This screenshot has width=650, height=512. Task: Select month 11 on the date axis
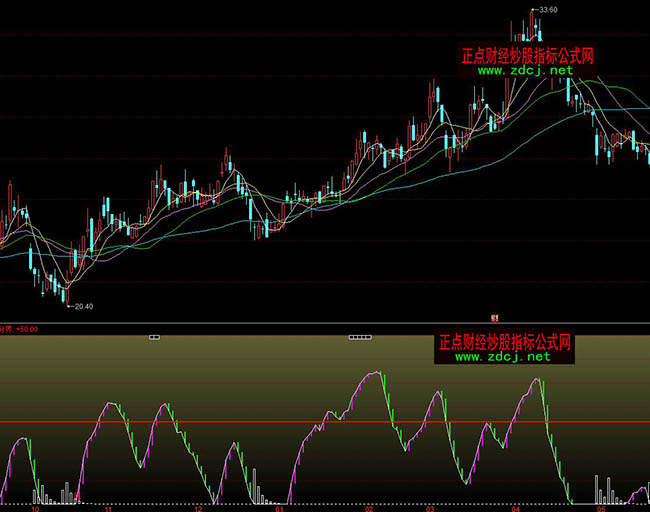[x=110, y=508]
